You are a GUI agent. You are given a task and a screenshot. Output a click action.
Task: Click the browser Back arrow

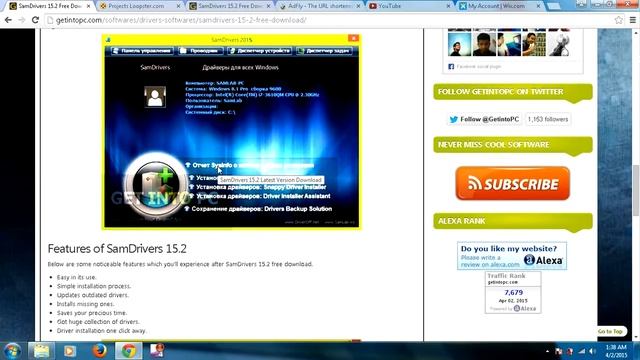[8, 20]
